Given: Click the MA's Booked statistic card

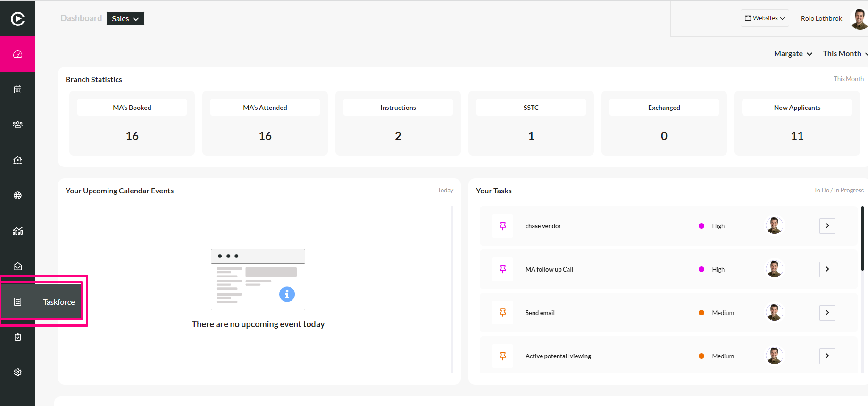Looking at the screenshot, I should click(132, 124).
